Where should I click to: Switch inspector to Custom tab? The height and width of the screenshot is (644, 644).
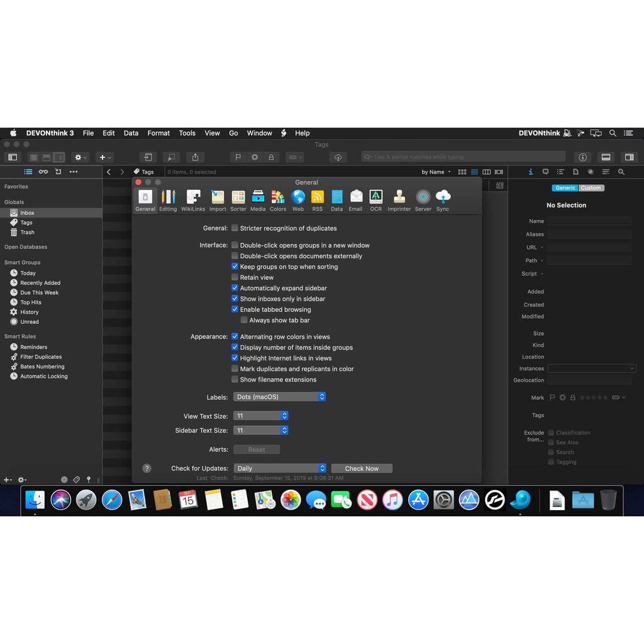coord(591,187)
